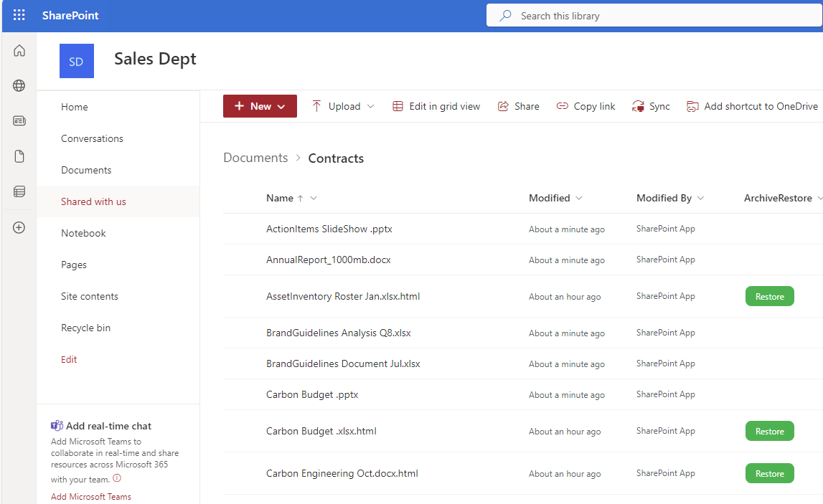
Task: Open ActionItems SlideShow .pptx file
Action: pyautogui.click(x=329, y=229)
